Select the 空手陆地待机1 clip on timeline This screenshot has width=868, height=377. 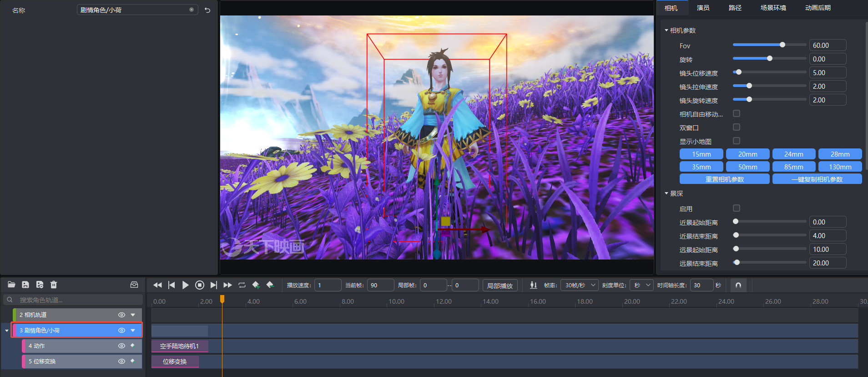coord(180,346)
